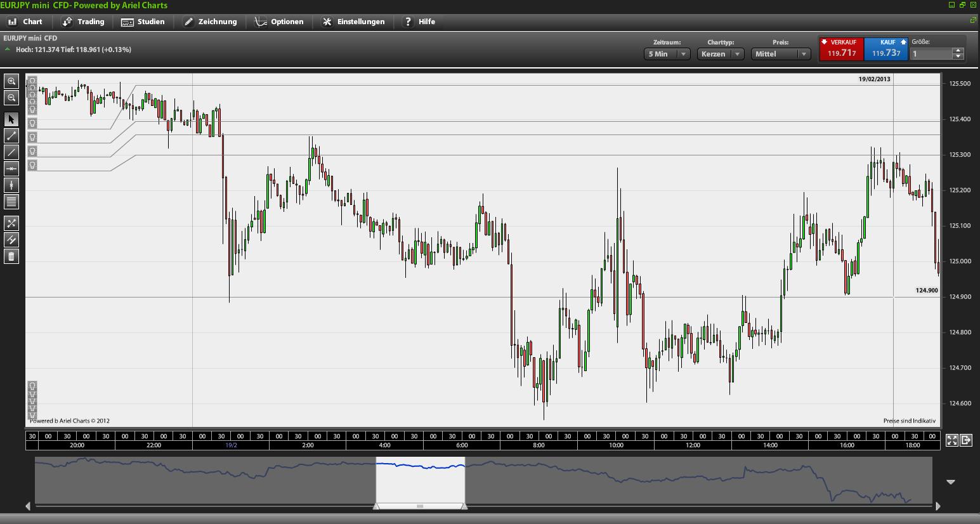980x524 pixels.
Task: Click the 125.500 price axis label
Action: point(960,84)
